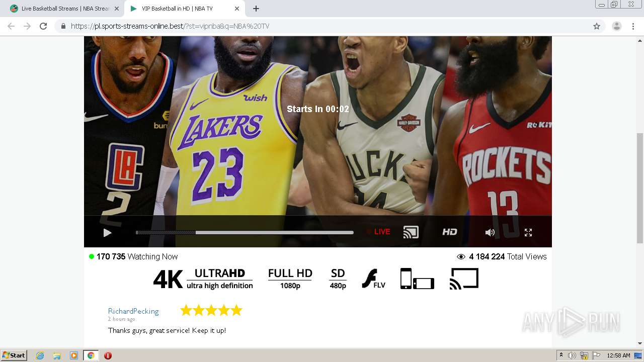The image size is (644, 362).
Task: Close the Live Basketball Streams tab
Action: (117, 9)
